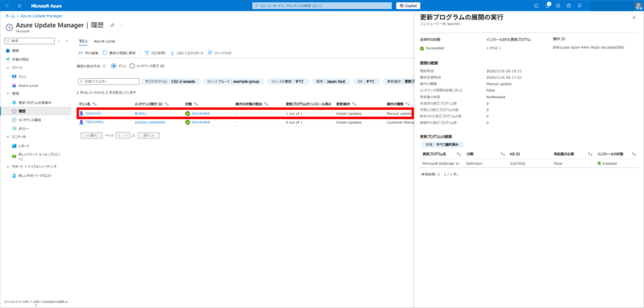Image resolution: width=644 pixels, height=308 pixels.
Task: Collapse the リソース section in the sidebar
Action: pos(7,67)
